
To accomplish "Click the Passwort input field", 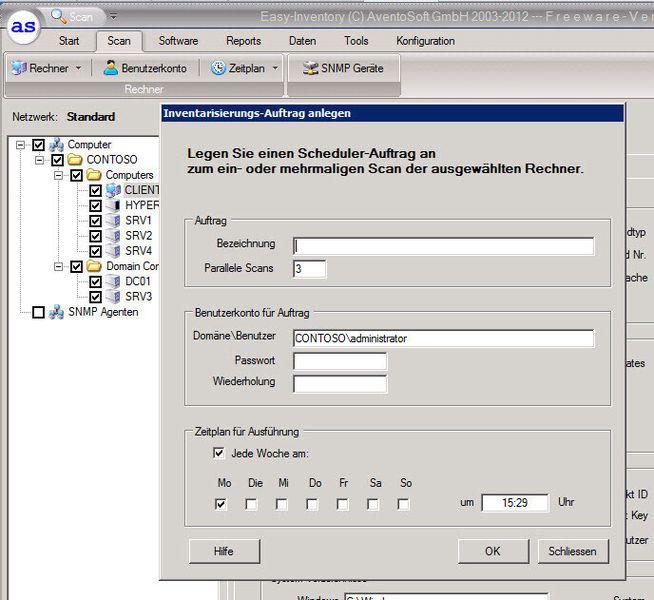I will pyautogui.click(x=339, y=360).
